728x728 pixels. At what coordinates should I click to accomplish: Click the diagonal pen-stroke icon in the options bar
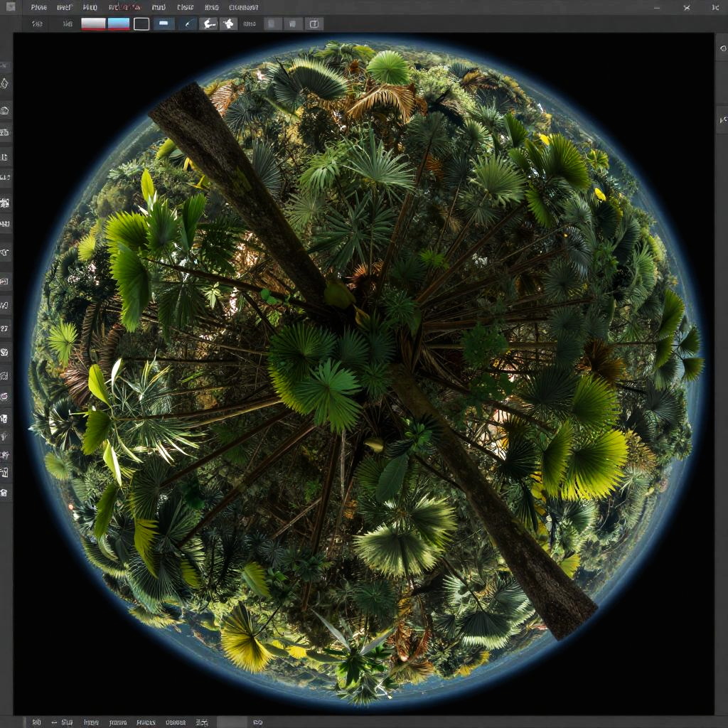tap(187, 23)
